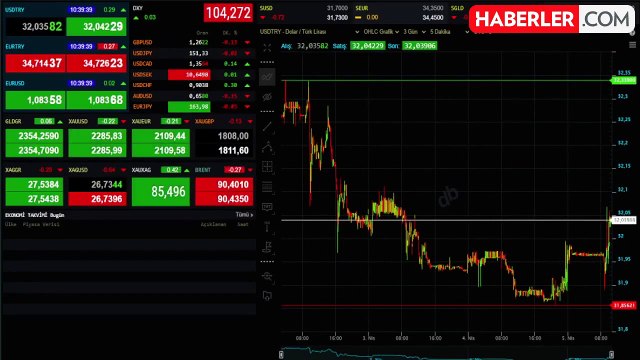
Task: Click EURUSD buy price 1,08358
Action: tap(35, 100)
